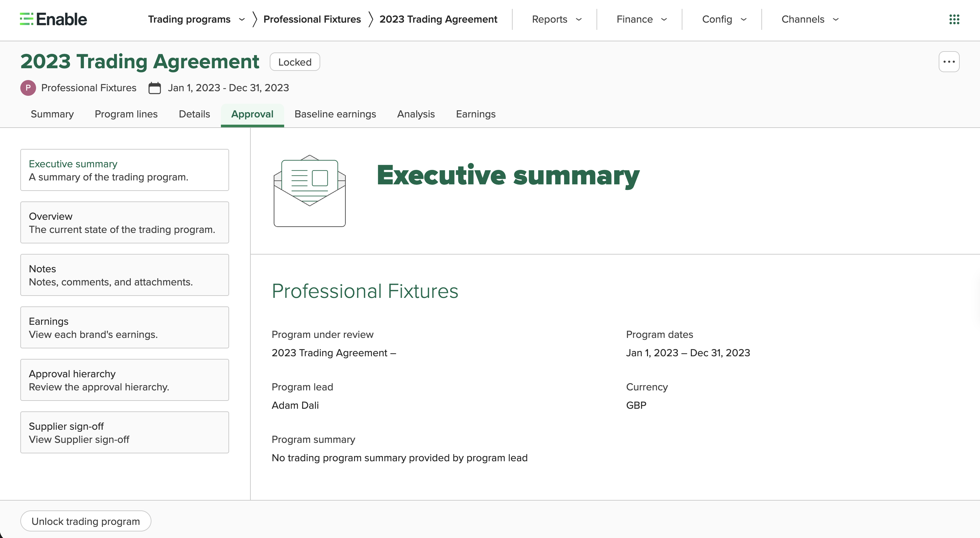This screenshot has width=980, height=538.
Task: Go to Professional Fixtures breadcrumb
Action: [312, 19]
